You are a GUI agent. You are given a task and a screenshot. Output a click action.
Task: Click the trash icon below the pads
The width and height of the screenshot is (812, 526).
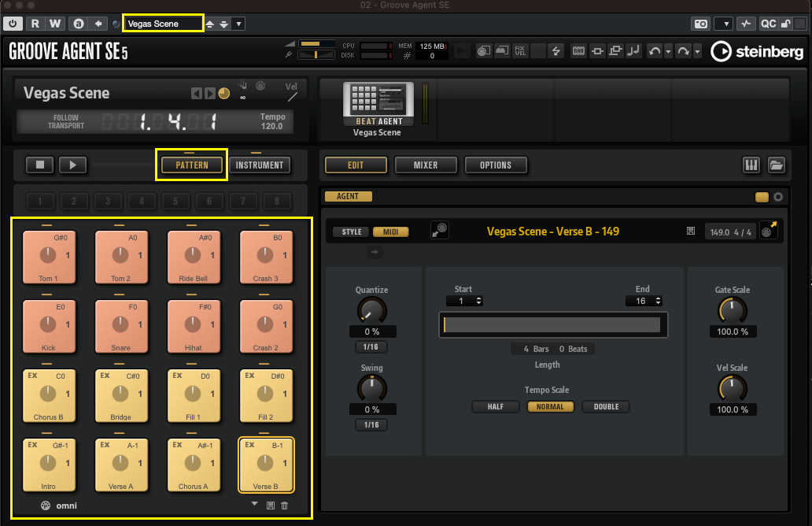pos(284,506)
